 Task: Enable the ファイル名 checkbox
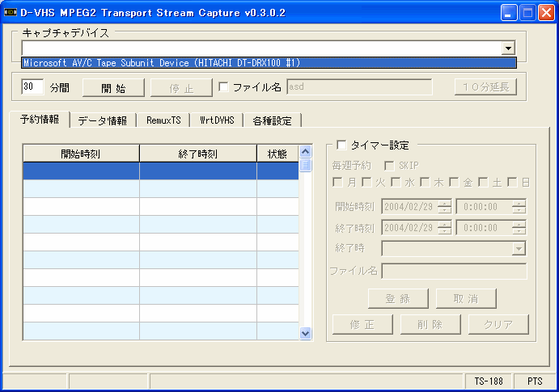(x=224, y=87)
